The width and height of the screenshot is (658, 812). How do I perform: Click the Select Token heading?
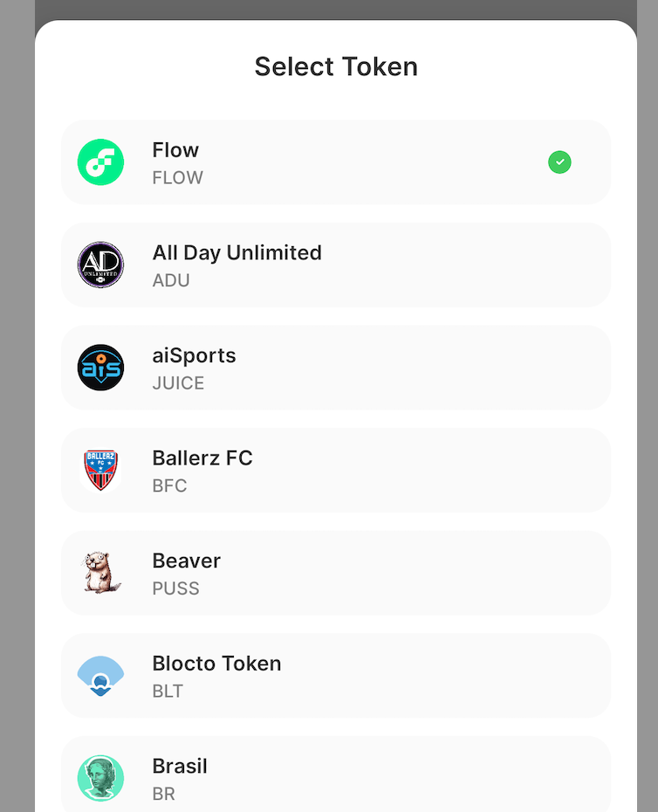[x=336, y=66]
